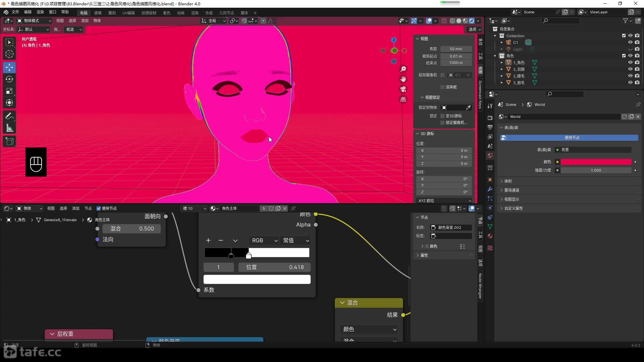This screenshot has height=362, width=644.
Task: Open the 常值 interpolation dropdown
Action: (296, 241)
